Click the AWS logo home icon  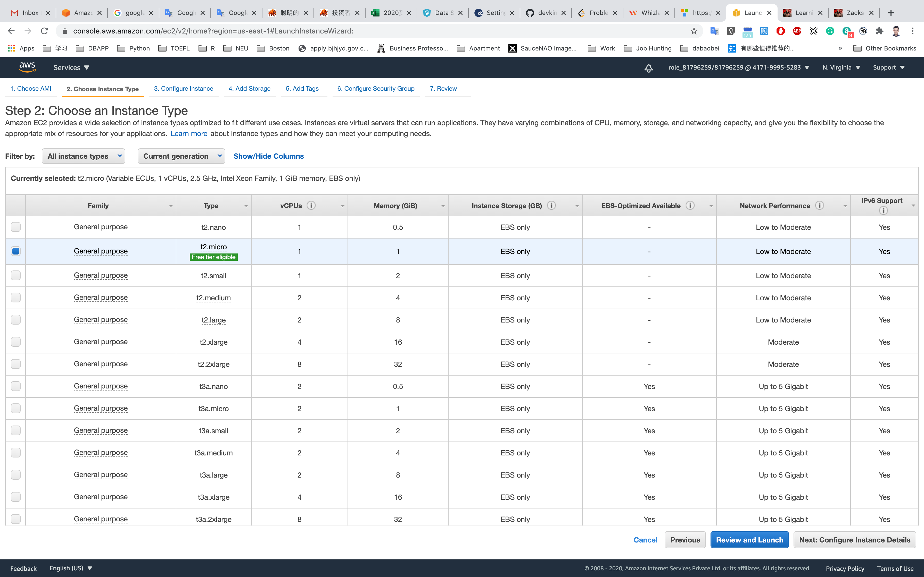tap(27, 67)
